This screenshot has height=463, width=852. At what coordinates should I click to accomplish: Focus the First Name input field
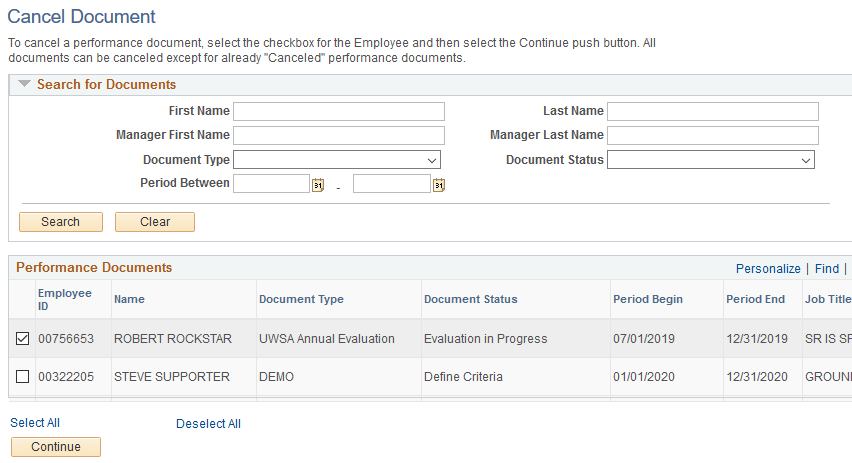[339, 111]
